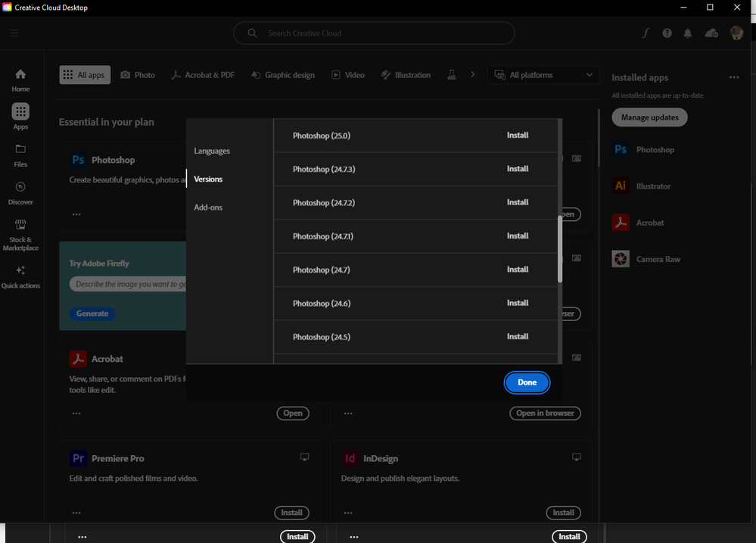Select the Illustration category tab
The width and height of the screenshot is (756, 543).
(x=406, y=75)
